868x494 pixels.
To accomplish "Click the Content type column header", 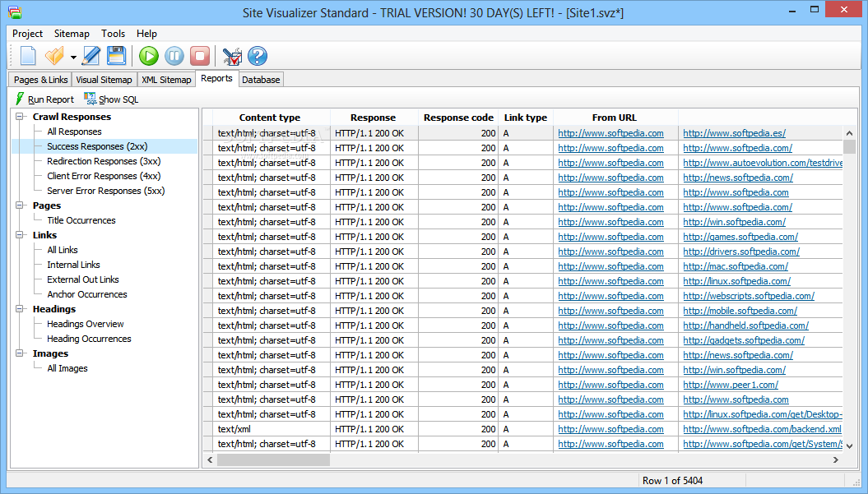I will coord(272,118).
